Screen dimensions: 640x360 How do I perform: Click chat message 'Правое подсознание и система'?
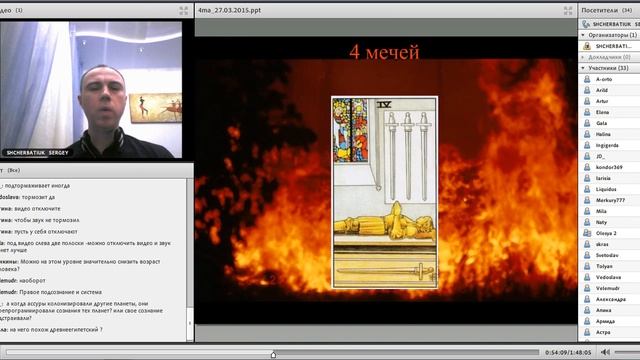[x=60, y=292]
